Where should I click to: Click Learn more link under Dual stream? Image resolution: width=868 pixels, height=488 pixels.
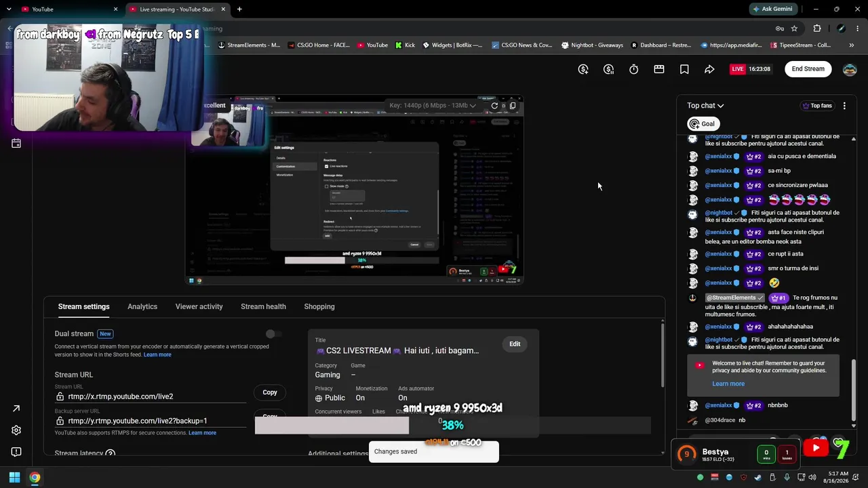coord(157,354)
